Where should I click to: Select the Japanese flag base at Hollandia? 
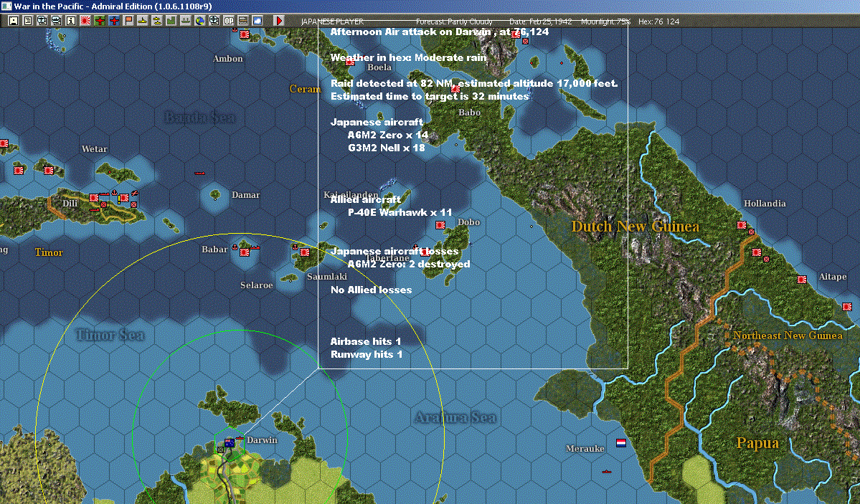tap(742, 225)
